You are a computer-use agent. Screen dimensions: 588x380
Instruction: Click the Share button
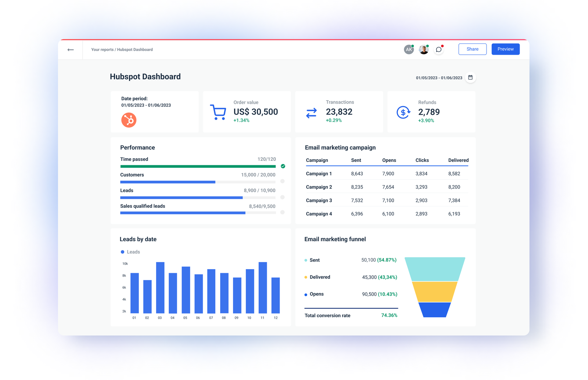coord(472,49)
